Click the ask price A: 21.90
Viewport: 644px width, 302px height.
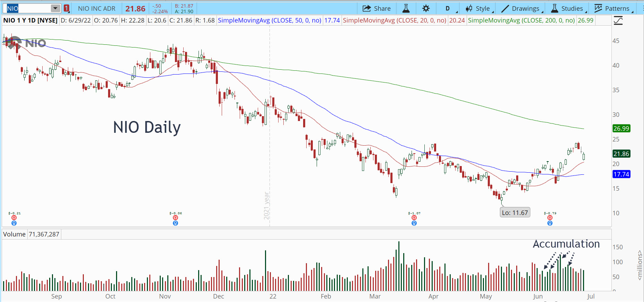tap(184, 11)
